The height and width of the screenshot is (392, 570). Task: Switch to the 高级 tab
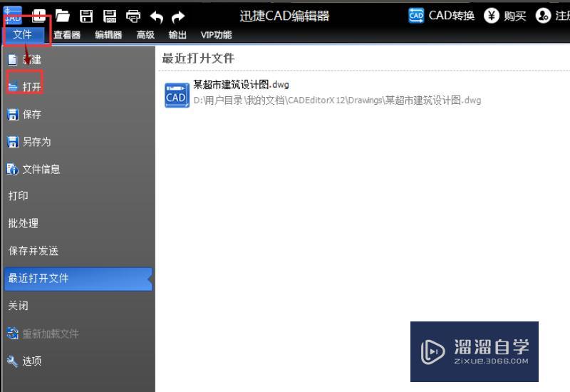(145, 35)
